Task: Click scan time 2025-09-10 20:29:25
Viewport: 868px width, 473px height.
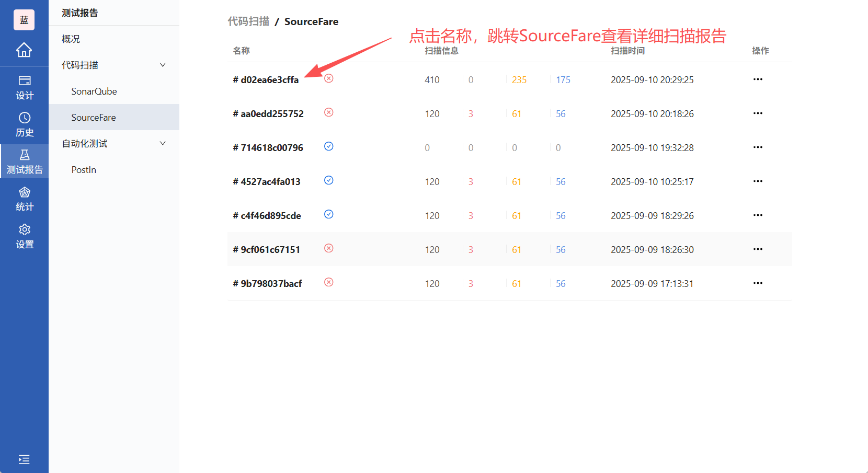Action: (652, 80)
